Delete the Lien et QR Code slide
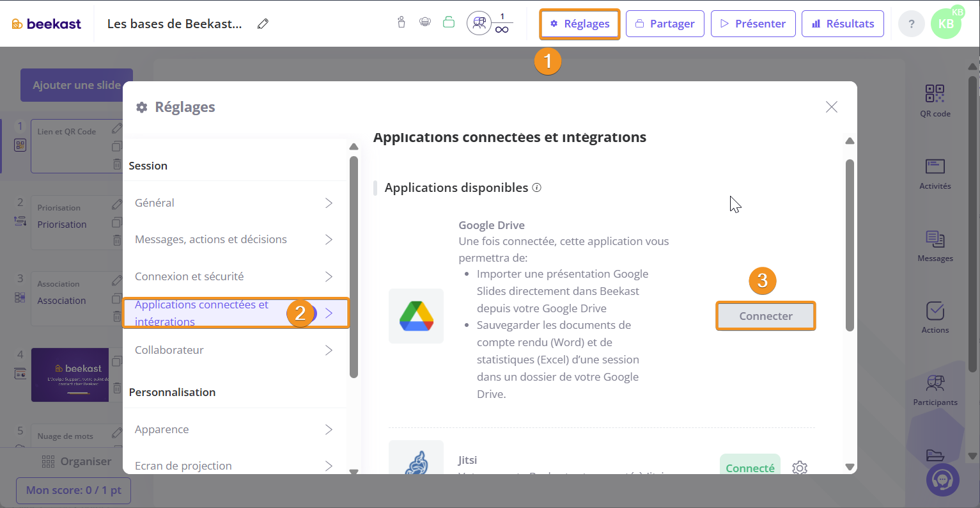 pos(117,164)
